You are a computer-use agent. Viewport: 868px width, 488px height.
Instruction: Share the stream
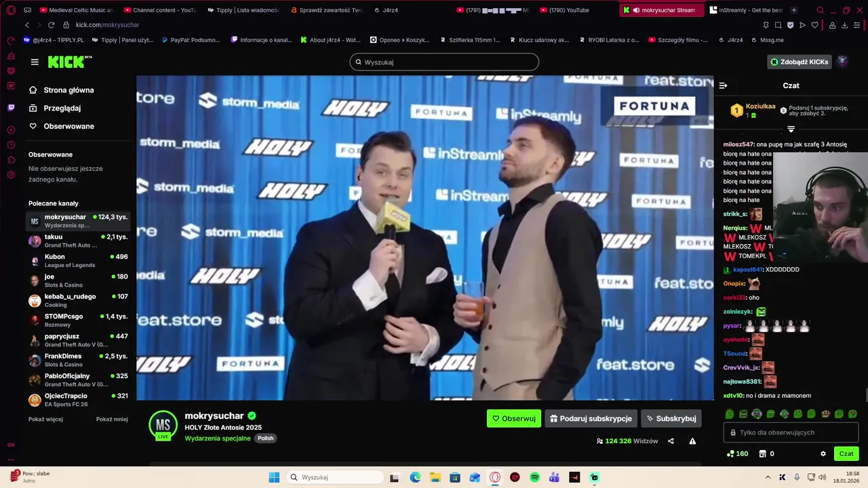click(x=671, y=441)
